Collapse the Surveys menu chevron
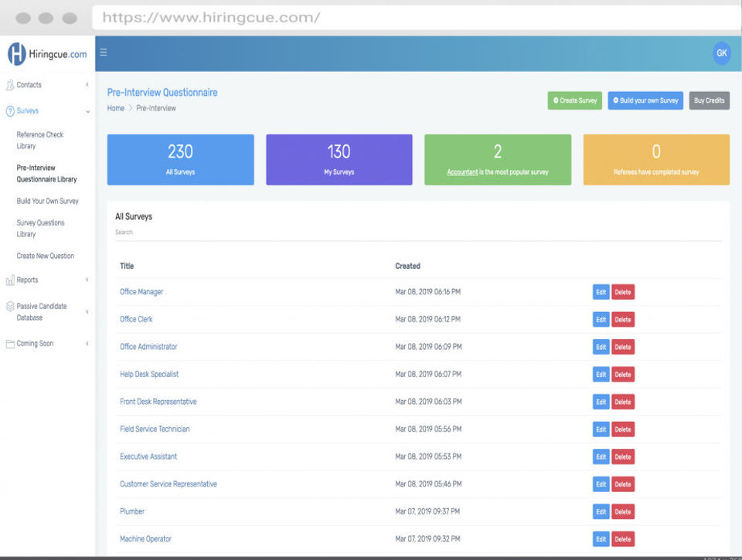Image resolution: width=742 pixels, height=560 pixels. coord(87,112)
